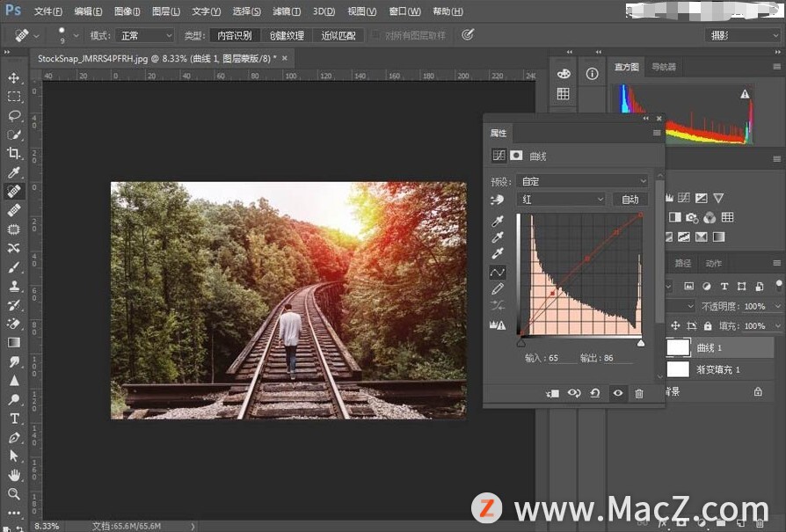
Task: Select the Path Selection arrow tool
Action: click(x=13, y=455)
